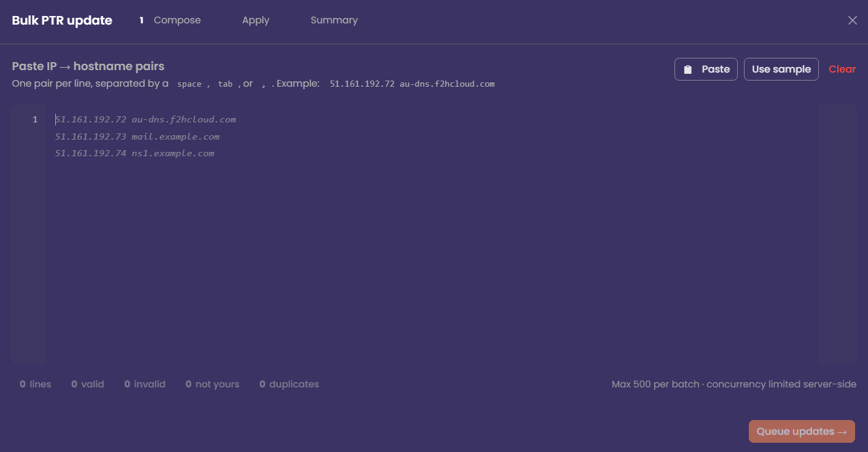
Task: Click the 'space' separator code label
Action: pos(189,84)
